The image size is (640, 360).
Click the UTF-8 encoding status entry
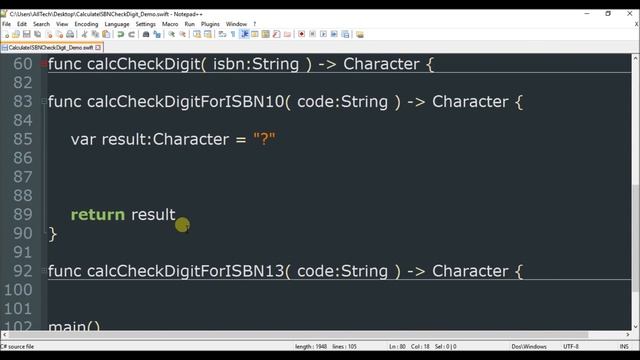coord(571,347)
